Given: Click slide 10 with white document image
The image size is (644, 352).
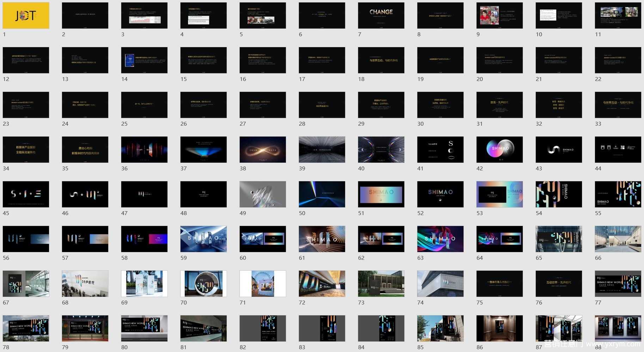Looking at the screenshot, I should tap(559, 15).
